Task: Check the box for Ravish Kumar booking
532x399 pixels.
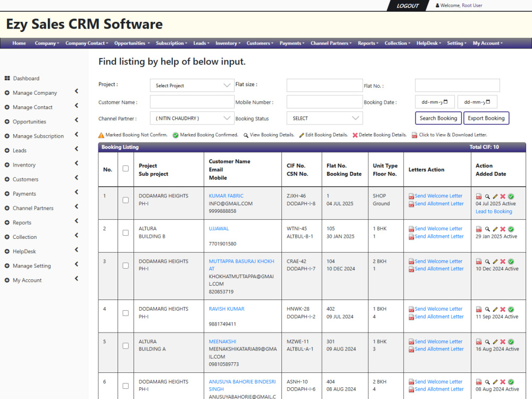Action: pyautogui.click(x=126, y=313)
